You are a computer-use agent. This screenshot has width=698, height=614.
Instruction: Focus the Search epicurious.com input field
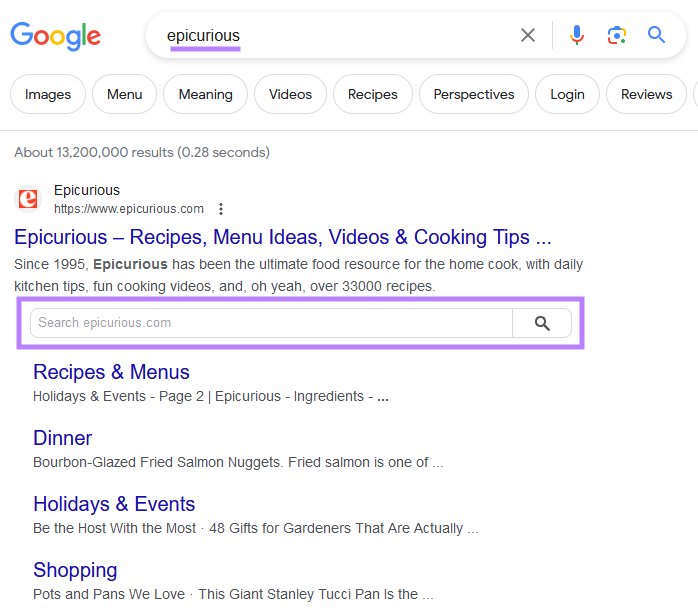point(270,323)
